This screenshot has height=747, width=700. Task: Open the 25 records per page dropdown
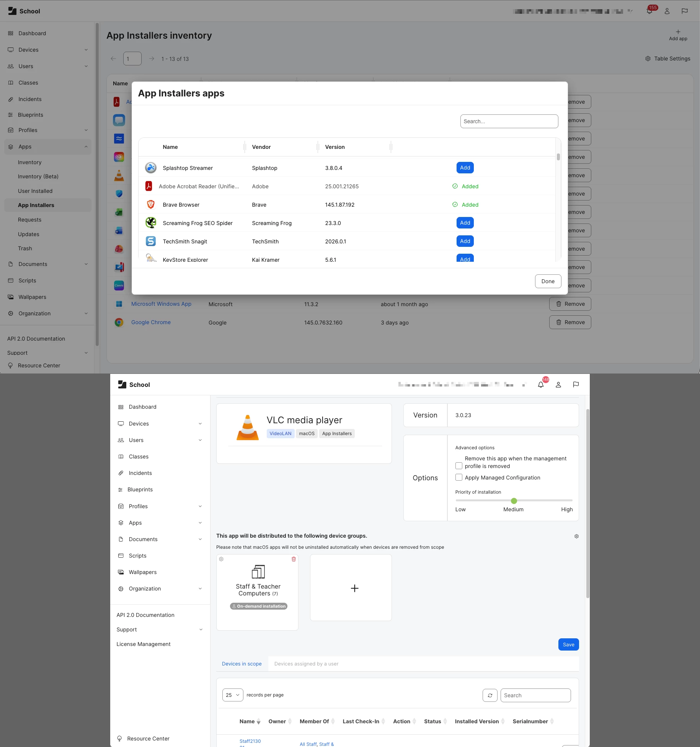pyautogui.click(x=233, y=695)
